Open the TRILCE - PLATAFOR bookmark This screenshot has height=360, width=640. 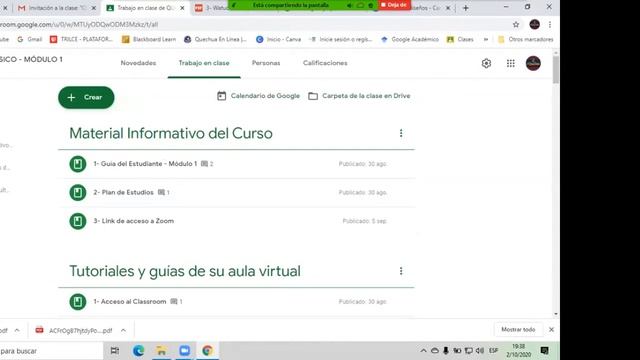[81, 39]
